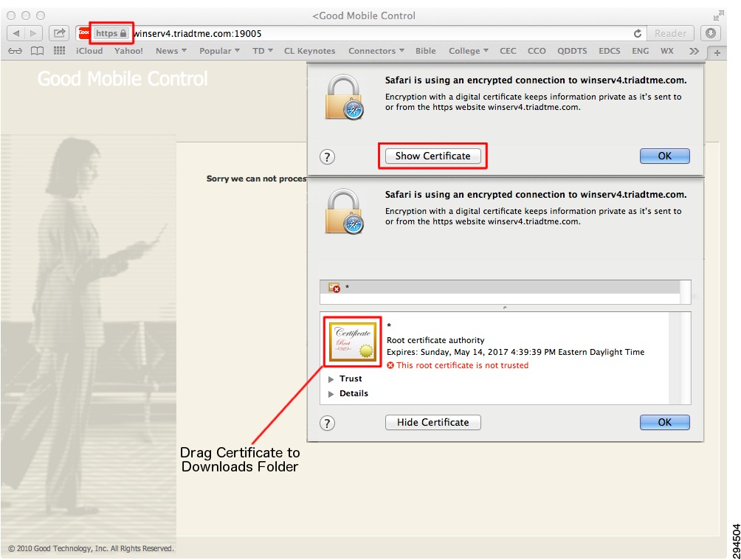
Task: Click the help button beside Hide Certificate
Action: tap(327, 423)
